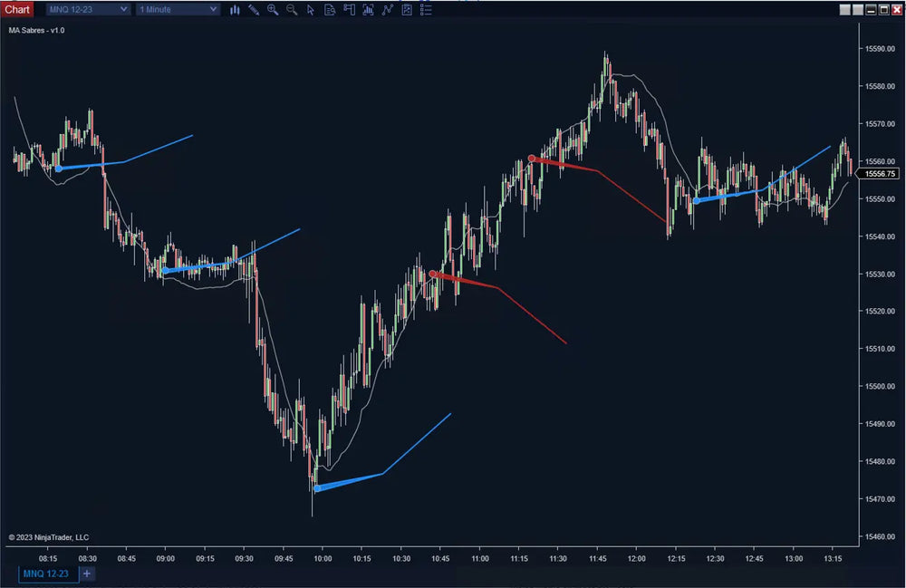Click the blue sabre dot near 10:00
This screenshot has width=906, height=588.
click(x=317, y=488)
